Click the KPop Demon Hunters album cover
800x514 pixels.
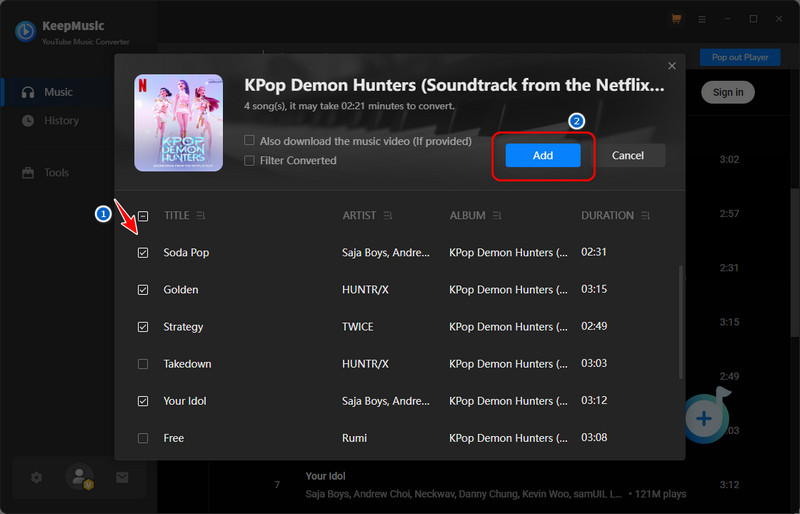click(179, 123)
